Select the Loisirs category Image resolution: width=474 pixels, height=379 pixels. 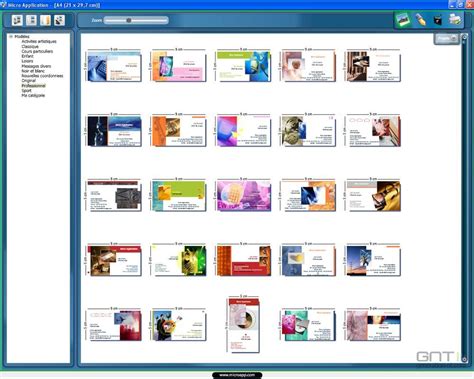tap(27, 61)
